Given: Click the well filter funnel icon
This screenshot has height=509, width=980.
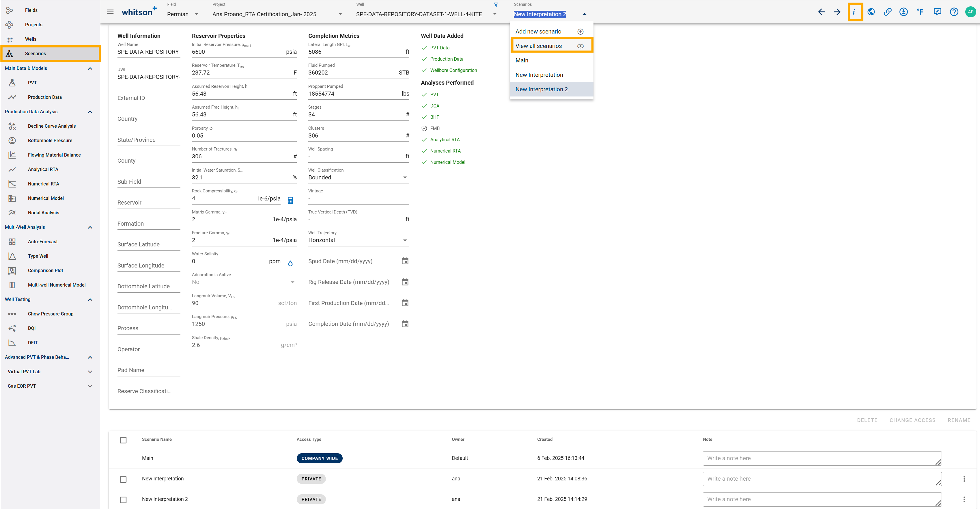Looking at the screenshot, I should pos(496,5).
